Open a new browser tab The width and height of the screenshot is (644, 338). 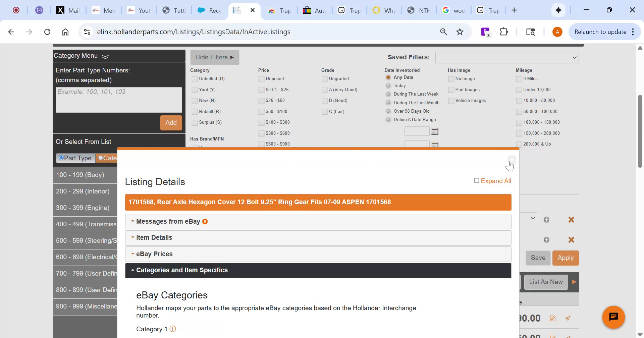514,10
